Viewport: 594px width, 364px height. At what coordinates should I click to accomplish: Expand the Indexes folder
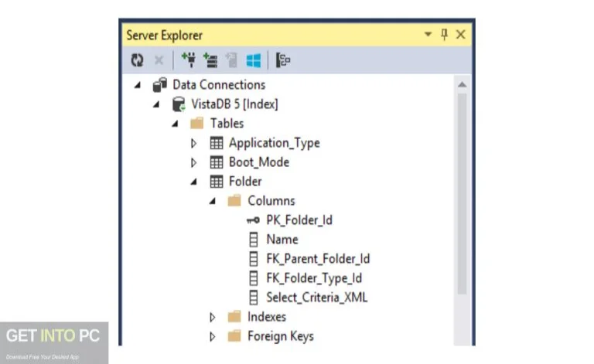point(213,317)
